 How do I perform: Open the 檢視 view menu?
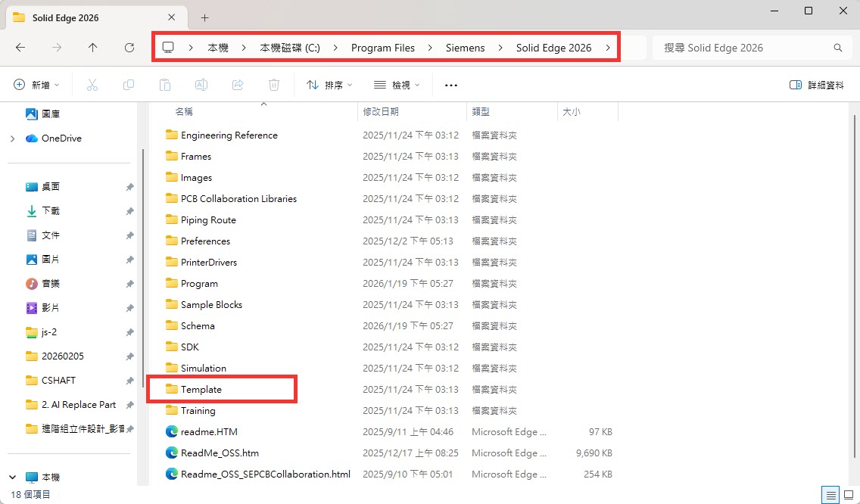[x=397, y=85]
